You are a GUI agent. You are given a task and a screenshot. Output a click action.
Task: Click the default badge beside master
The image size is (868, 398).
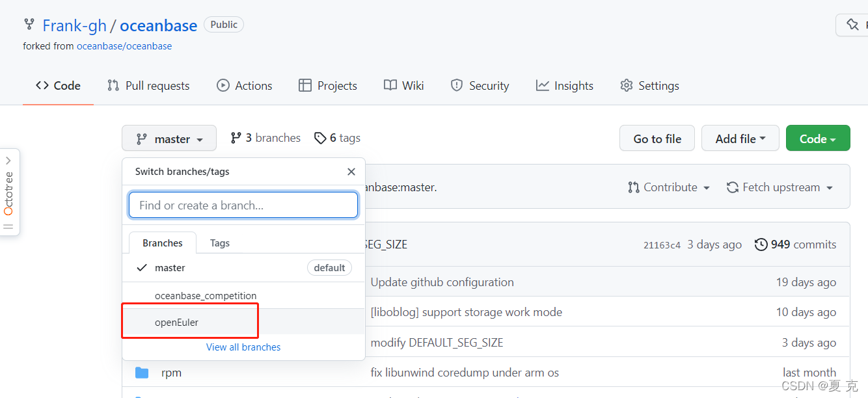coord(329,267)
